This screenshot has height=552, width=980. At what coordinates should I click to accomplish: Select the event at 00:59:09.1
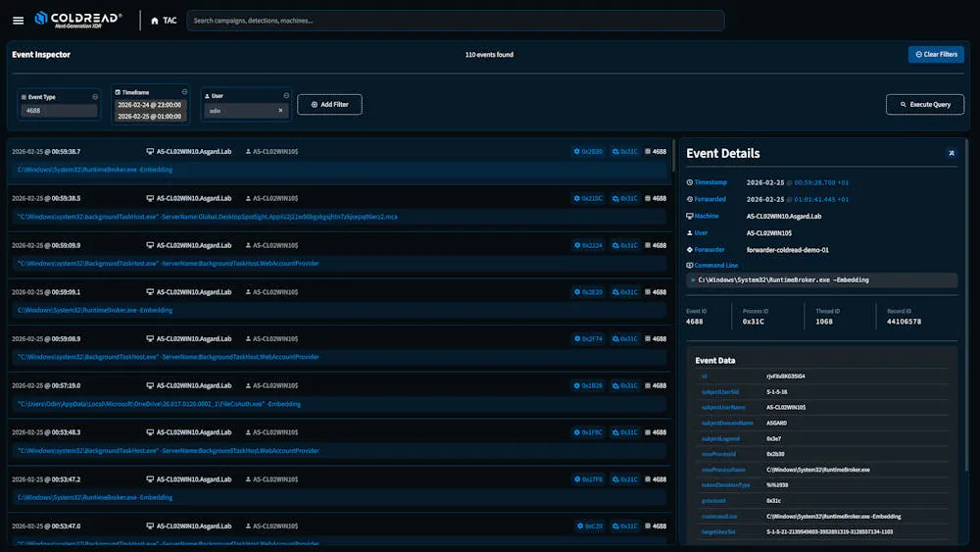click(x=339, y=301)
